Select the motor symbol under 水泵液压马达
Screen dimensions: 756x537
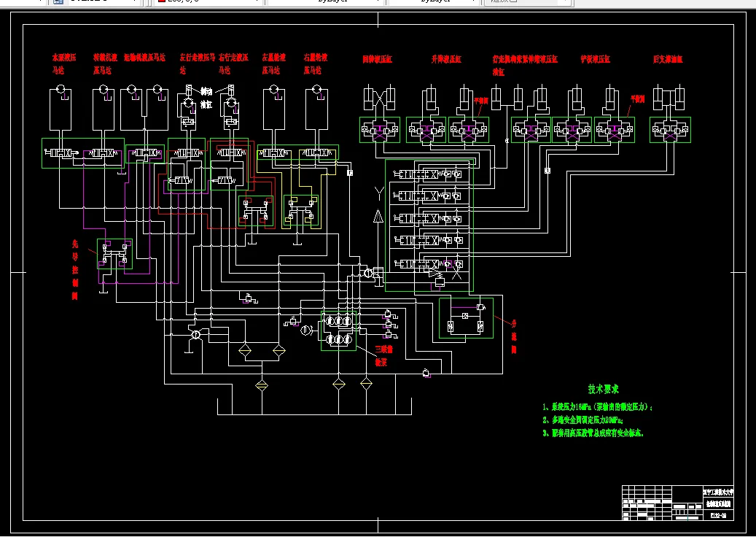pos(61,89)
